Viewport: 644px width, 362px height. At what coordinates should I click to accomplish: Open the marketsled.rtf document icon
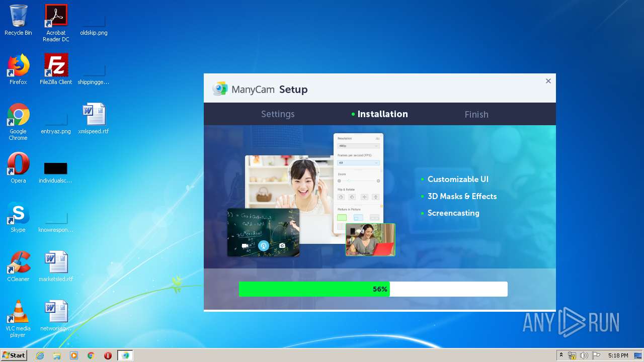56,266
